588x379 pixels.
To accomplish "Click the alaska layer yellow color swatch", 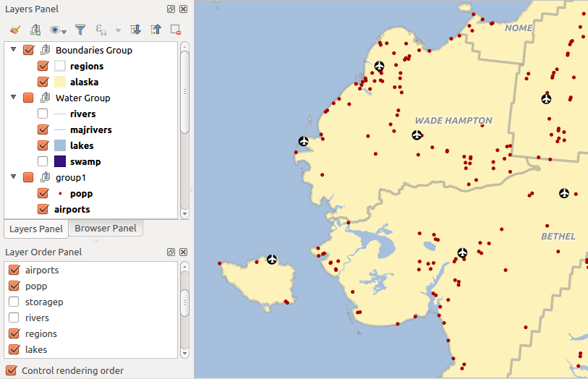I will [x=60, y=82].
